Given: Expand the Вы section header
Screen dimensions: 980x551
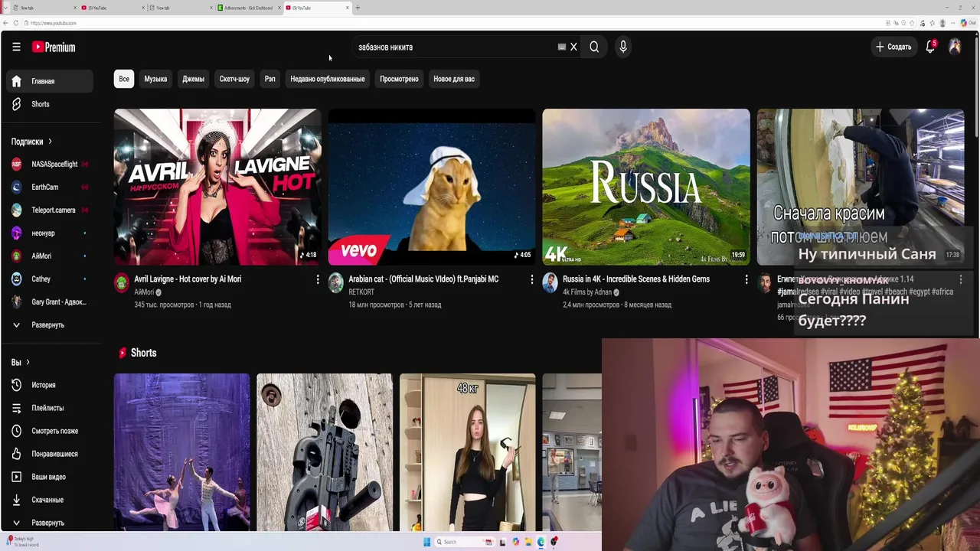Looking at the screenshot, I should [20, 362].
